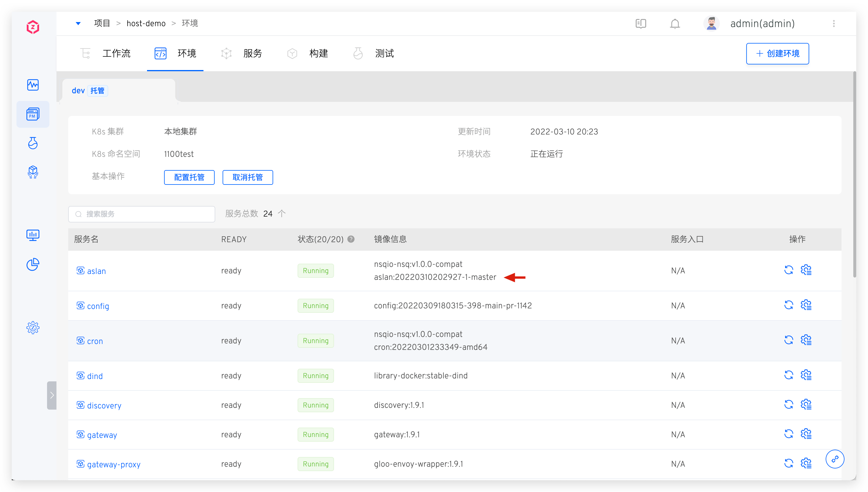868x492 pixels.
Task: Open the aslan service link
Action: [96, 271]
